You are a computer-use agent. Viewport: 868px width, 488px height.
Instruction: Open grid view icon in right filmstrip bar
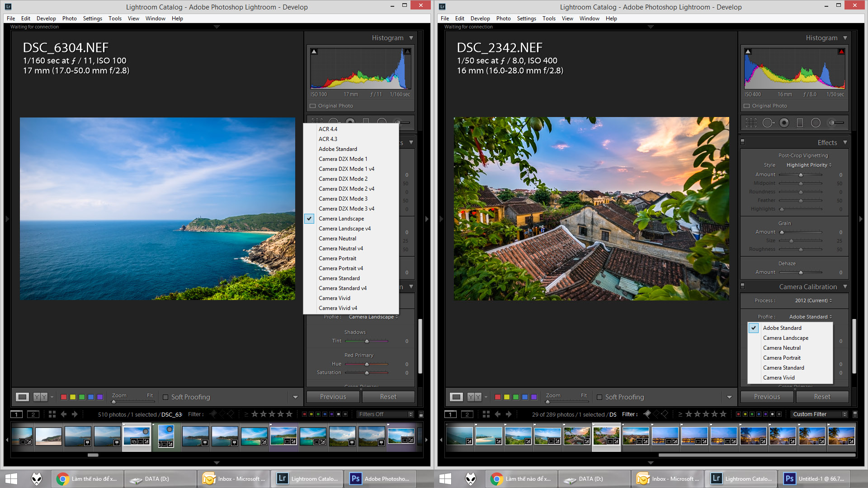click(486, 414)
